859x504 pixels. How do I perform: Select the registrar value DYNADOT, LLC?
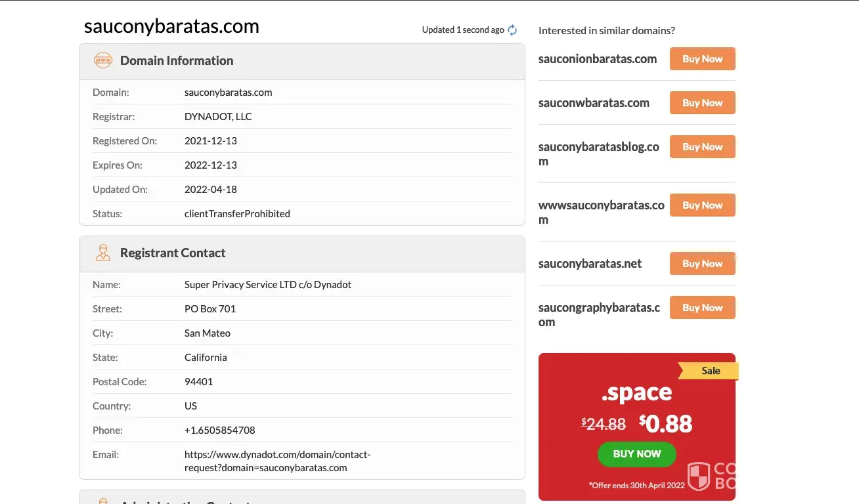[218, 117]
